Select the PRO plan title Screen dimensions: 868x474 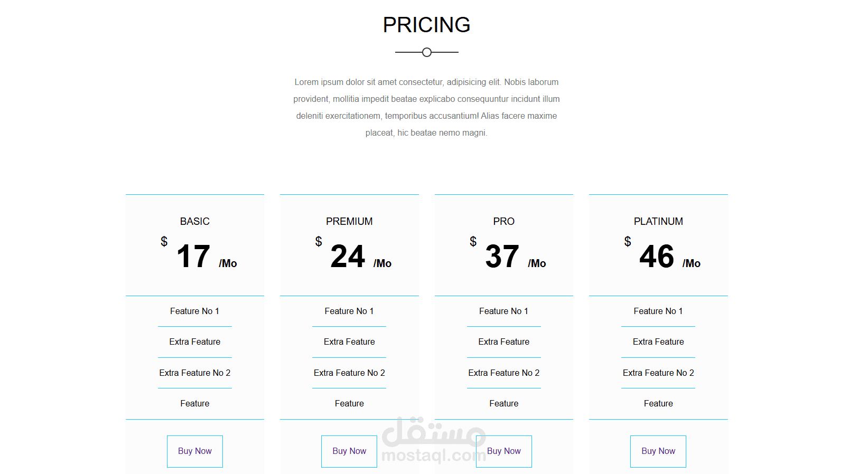(x=504, y=221)
